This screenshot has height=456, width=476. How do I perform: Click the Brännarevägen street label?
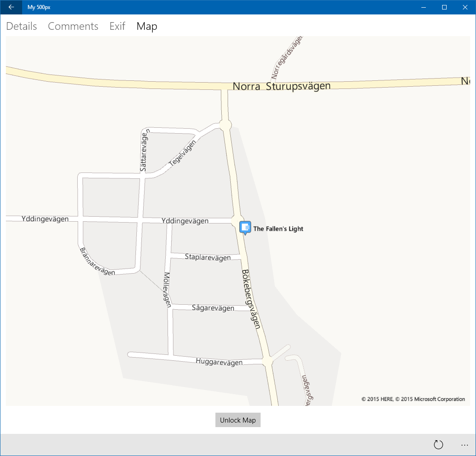click(97, 261)
